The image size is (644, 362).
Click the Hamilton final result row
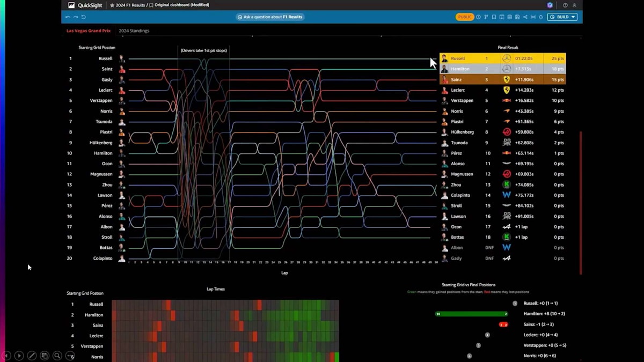[503, 69]
